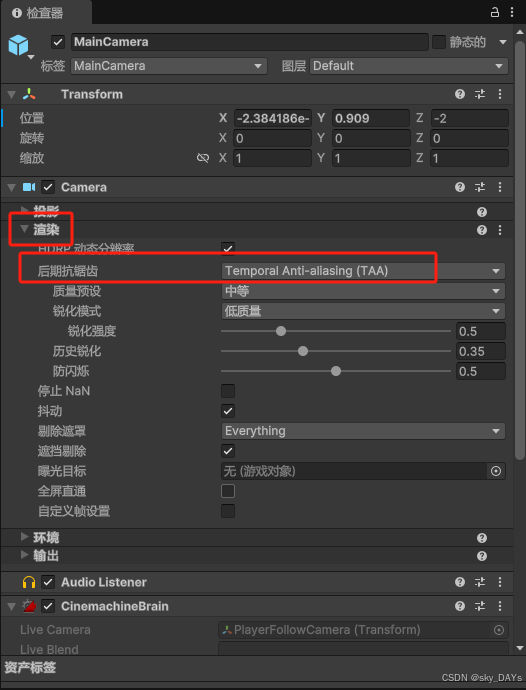This screenshot has width=526, height=690.
Task: Click exposure target object picker icon
Action: click(496, 471)
